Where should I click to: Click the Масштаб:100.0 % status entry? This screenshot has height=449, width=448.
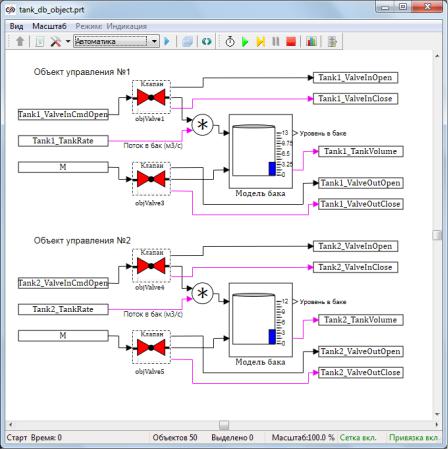[303, 437]
